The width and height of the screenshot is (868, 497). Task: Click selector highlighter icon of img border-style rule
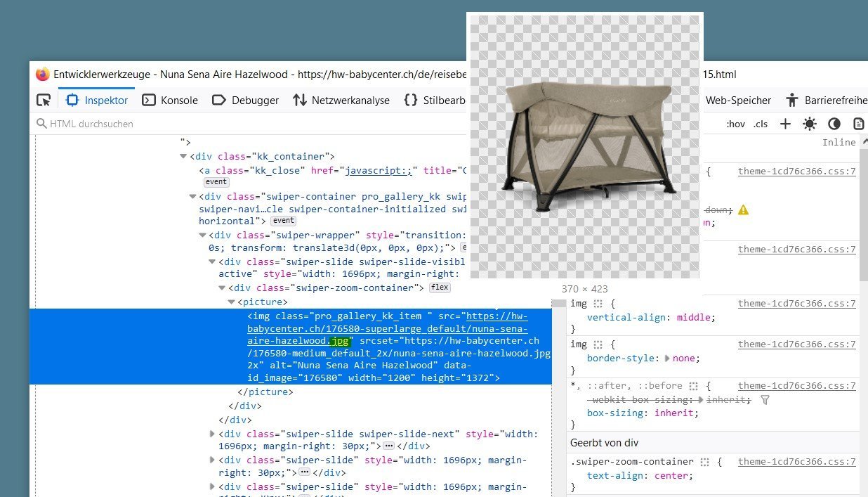point(598,344)
